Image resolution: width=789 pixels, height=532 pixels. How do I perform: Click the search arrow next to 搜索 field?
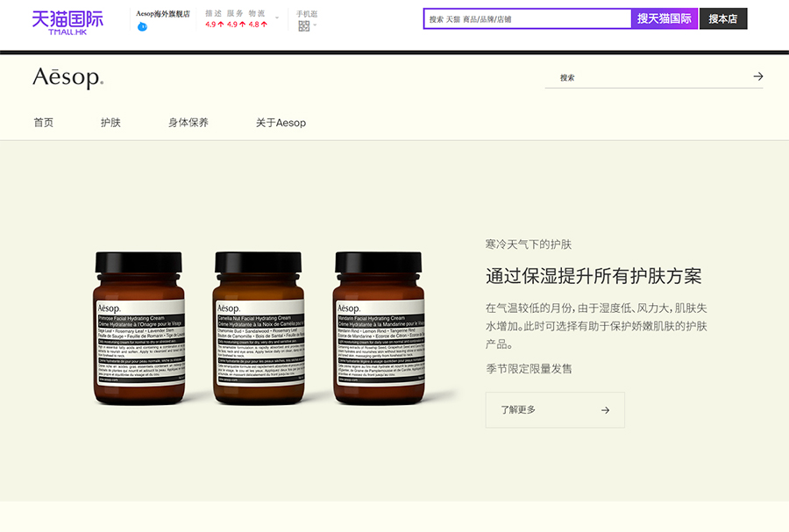757,76
